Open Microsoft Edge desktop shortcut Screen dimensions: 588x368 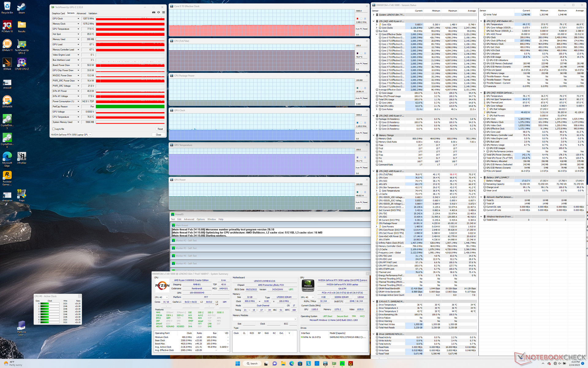click(x=7, y=159)
